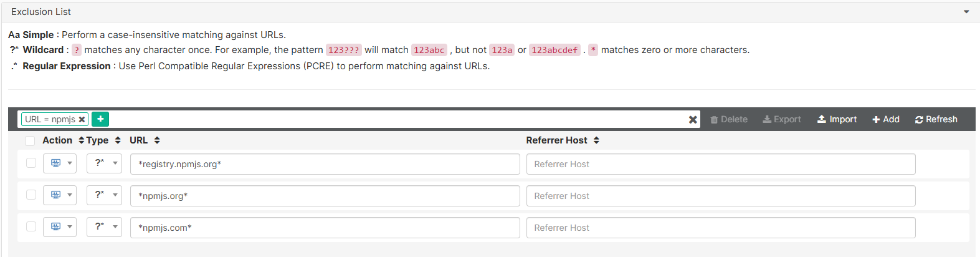980x257 pixels.
Task: Clear the filter bar with X icon
Action: (693, 120)
